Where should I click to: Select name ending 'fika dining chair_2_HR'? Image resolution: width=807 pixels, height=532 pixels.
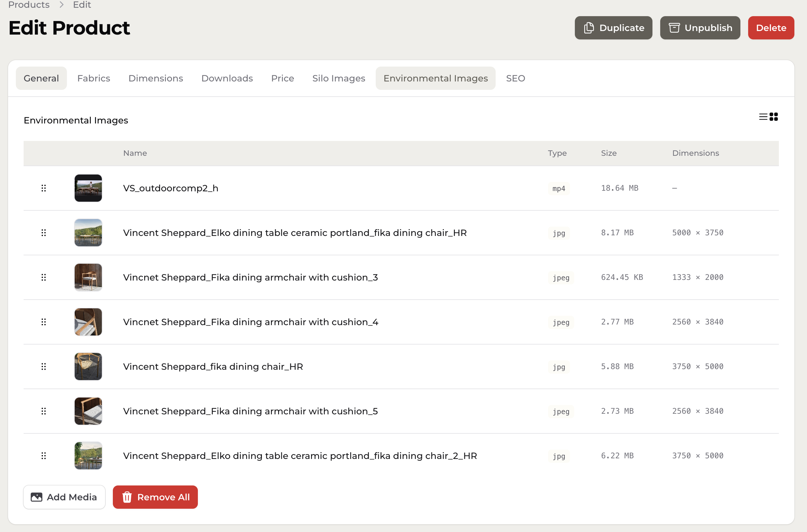click(x=300, y=456)
